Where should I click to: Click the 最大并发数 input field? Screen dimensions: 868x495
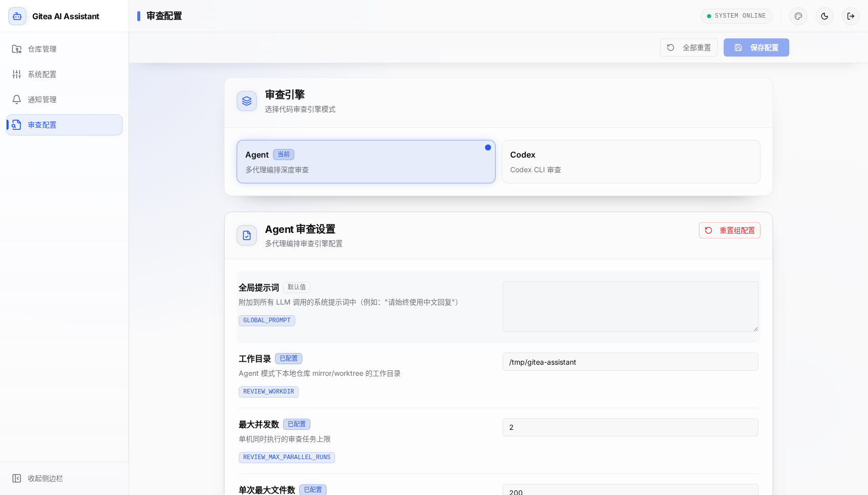pyautogui.click(x=630, y=427)
